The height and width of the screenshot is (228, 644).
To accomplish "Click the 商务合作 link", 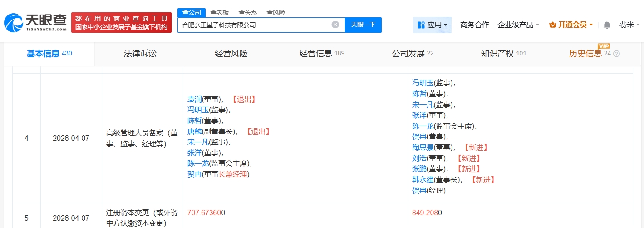I will [x=474, y=25].
